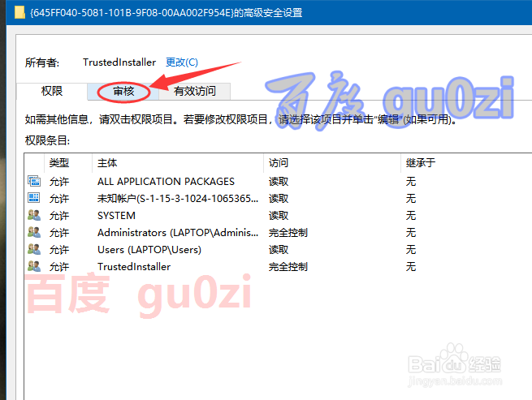This screenshot has width=532, height=400.
Task: Click 无 inherited value in ALL APPLICATION PACKAGES row
Action: 411,182
